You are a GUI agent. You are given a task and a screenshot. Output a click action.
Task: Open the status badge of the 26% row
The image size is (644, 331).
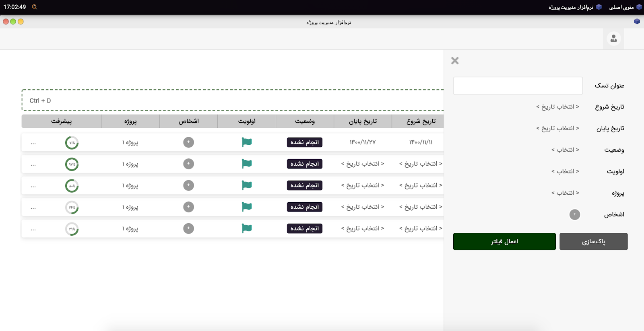(305, 207)
